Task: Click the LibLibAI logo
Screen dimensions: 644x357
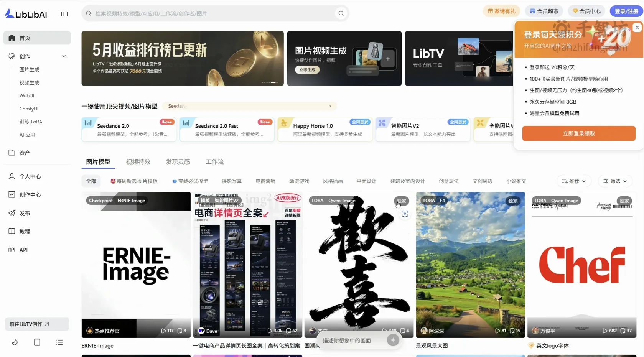Action: [x=26, y=14]
